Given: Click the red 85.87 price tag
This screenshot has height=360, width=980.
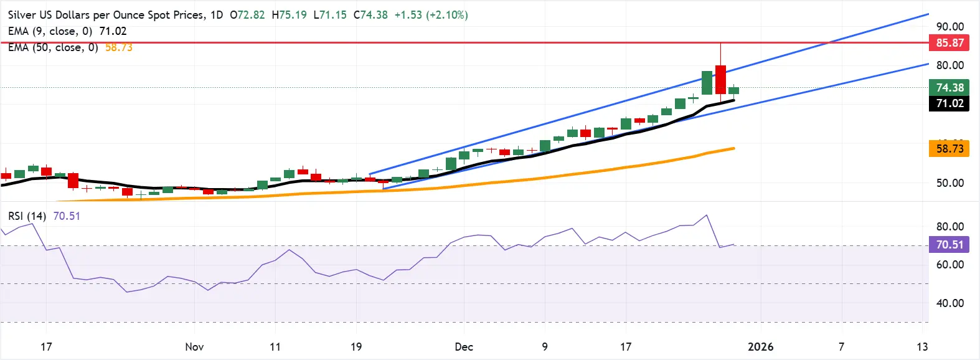Looking at the screenshot, I should point(949,43).
